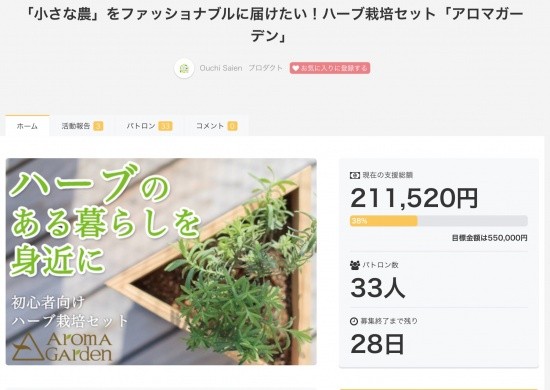
Task: Click the people icon beside パトロン数
Action: tap(355, 265)
